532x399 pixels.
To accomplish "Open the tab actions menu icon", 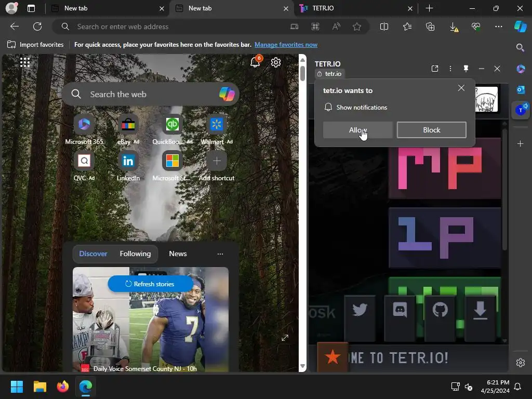I will point(31,8).
